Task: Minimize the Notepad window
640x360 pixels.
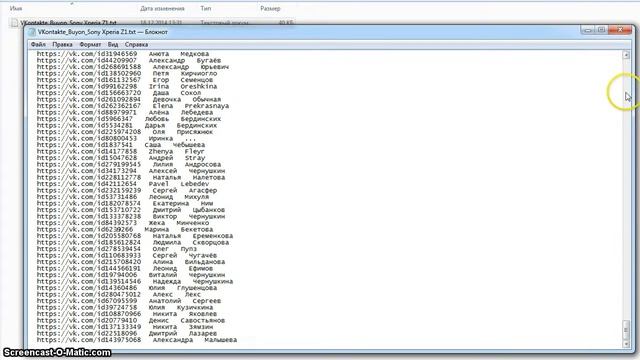Action: click(x=588, y=30)
